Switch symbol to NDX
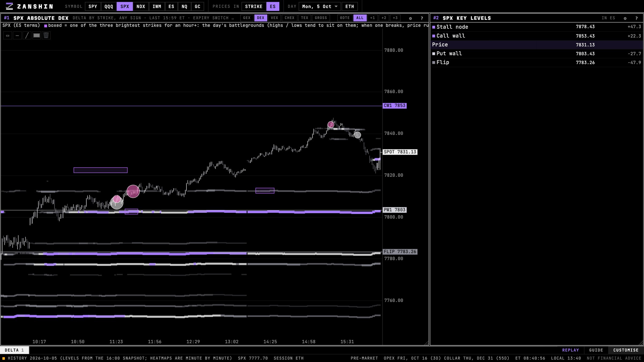This screenshot has height=362, width=644. pyautogui.click(x=141, y=6)
